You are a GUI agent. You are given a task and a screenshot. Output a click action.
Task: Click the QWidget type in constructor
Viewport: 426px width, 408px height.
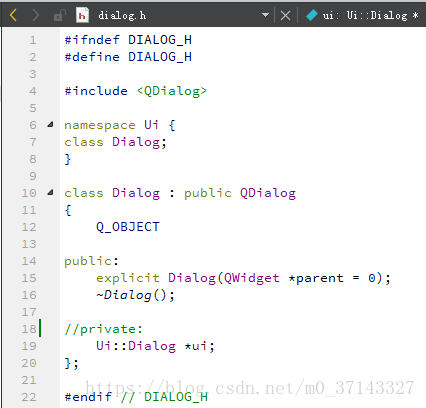[x=252, y=278]
